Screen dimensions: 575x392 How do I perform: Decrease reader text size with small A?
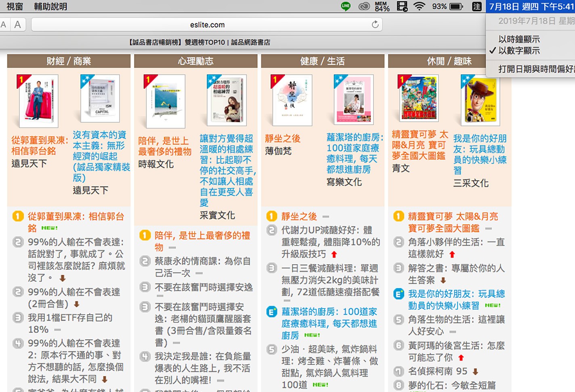click(4, 25)
